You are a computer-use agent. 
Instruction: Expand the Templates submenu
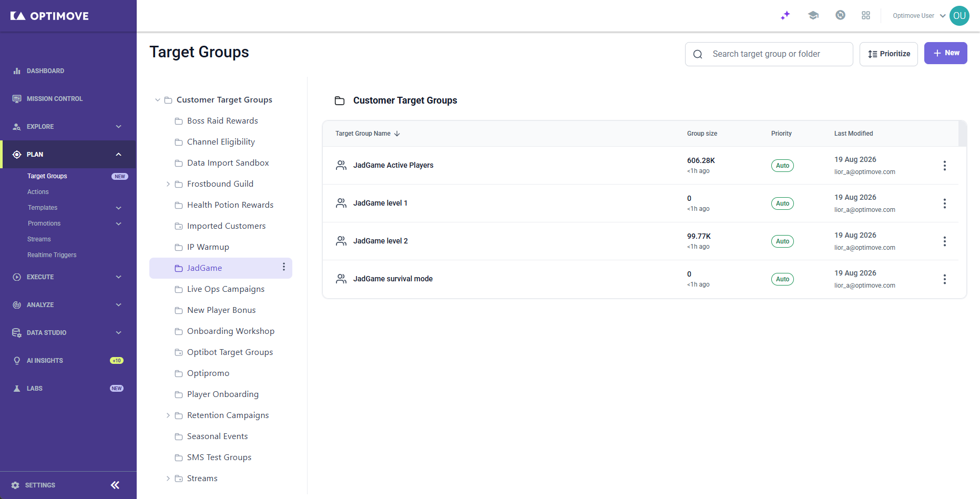[119, 208]
